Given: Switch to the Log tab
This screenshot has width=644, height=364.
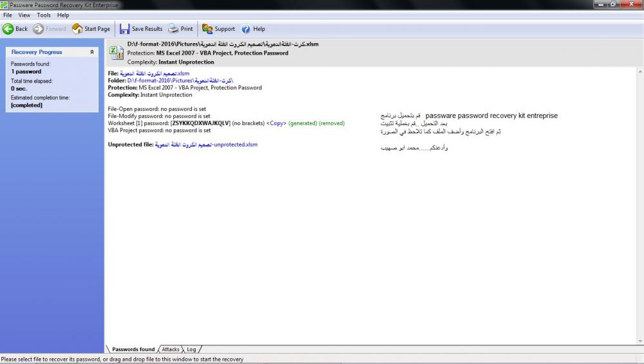Looking at the screenshot, I should [191, 349].
